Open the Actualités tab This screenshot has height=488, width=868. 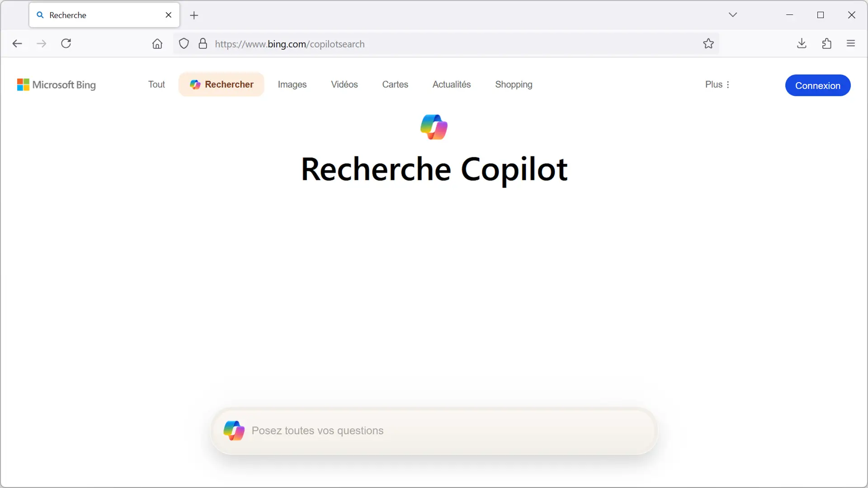tap(452, 84)
